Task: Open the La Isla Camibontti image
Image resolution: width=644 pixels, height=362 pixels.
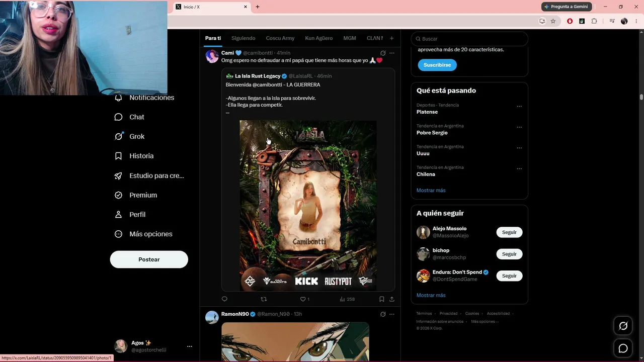Action: point(308,206)
